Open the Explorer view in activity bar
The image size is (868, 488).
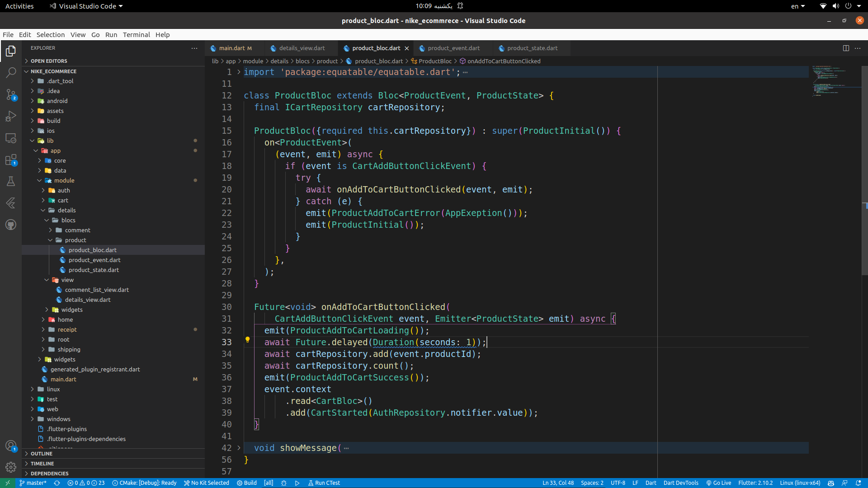click(x=11, y=51)
